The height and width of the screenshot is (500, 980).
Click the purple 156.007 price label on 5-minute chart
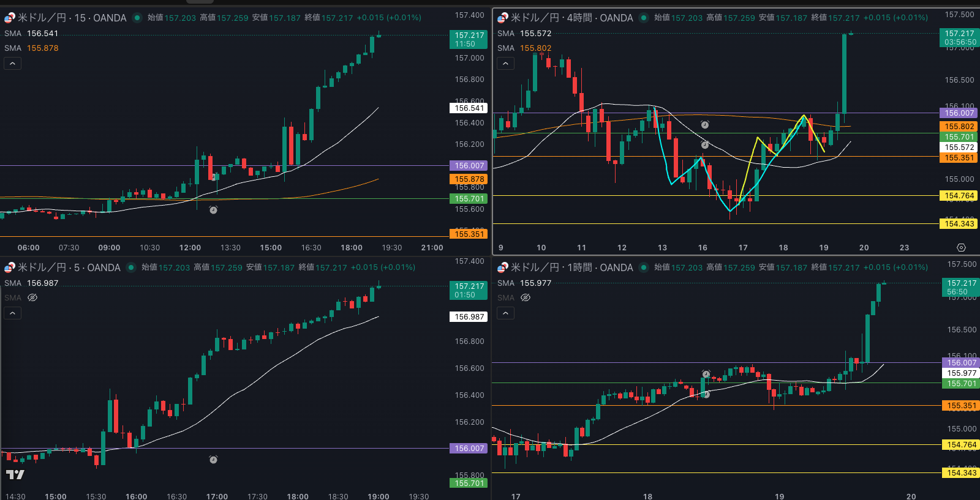tap(469, 449)
